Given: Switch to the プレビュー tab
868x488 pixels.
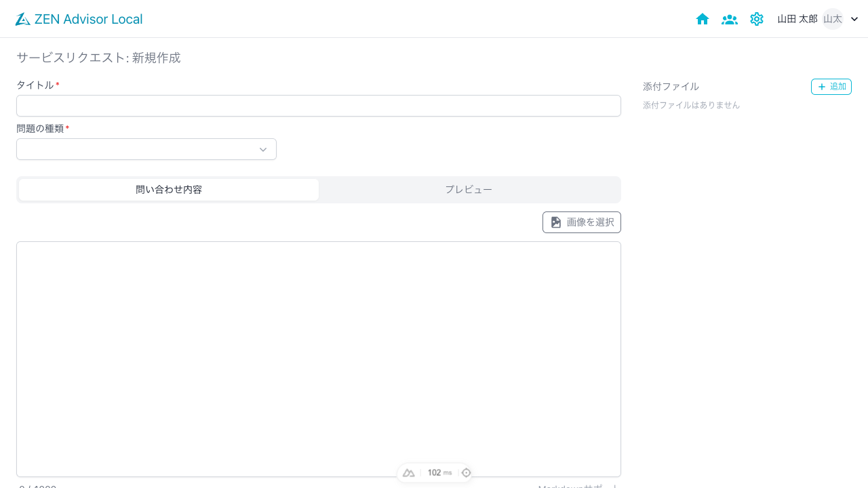Looking at the screenshot, I should 469,190.
